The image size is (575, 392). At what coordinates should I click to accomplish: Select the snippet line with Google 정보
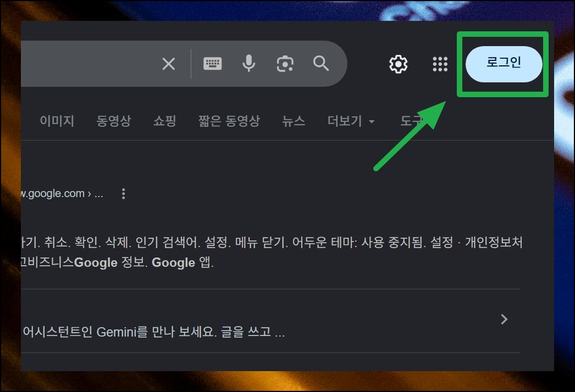[117, 262]
